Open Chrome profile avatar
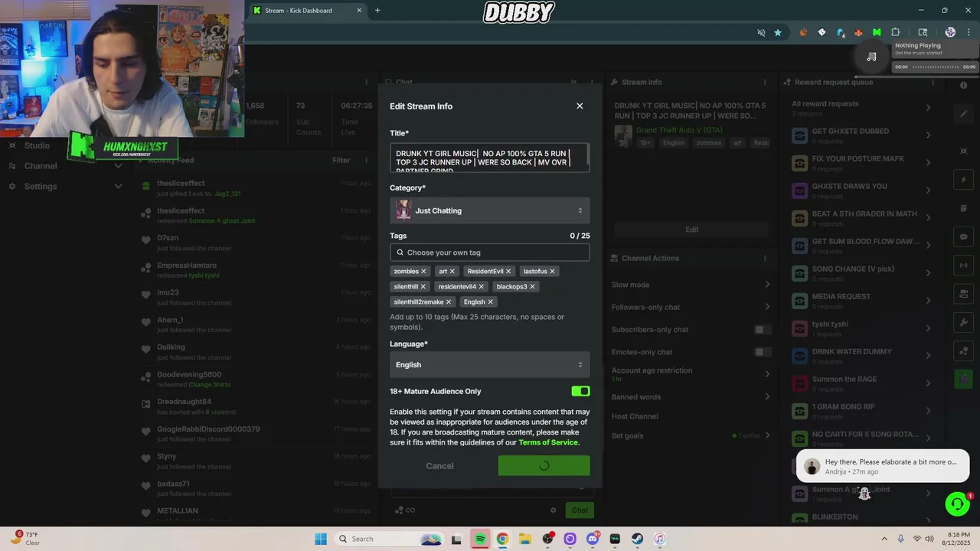The height and width of the screenshot is (551, 980). (950, 32)
